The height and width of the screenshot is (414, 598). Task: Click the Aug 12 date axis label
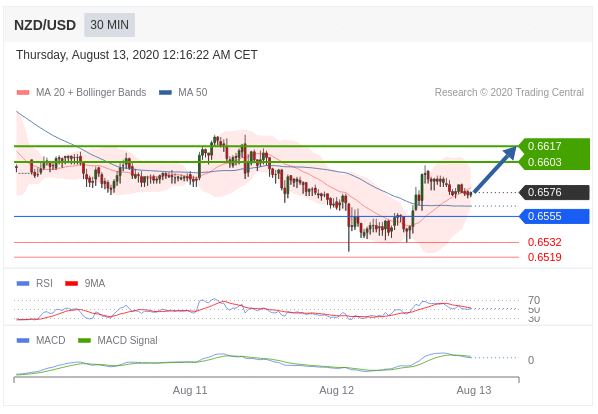(x=336, y=390)
